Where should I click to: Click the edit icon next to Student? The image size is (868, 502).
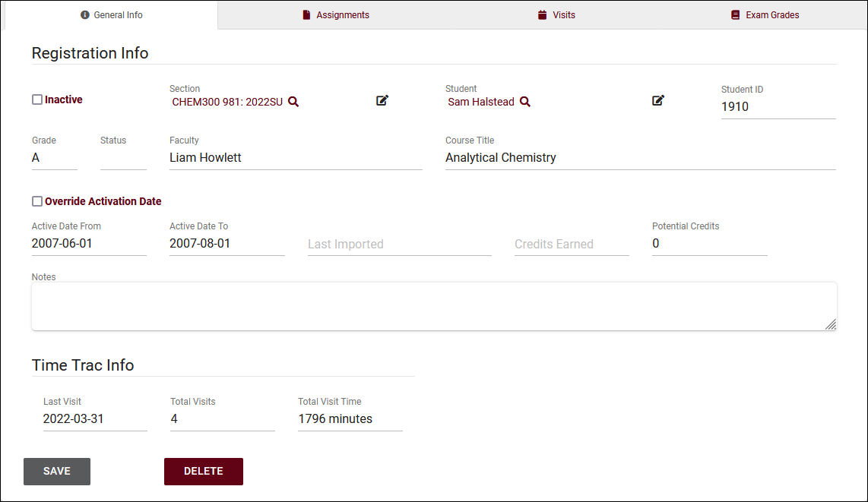click(x=658, y=100)
